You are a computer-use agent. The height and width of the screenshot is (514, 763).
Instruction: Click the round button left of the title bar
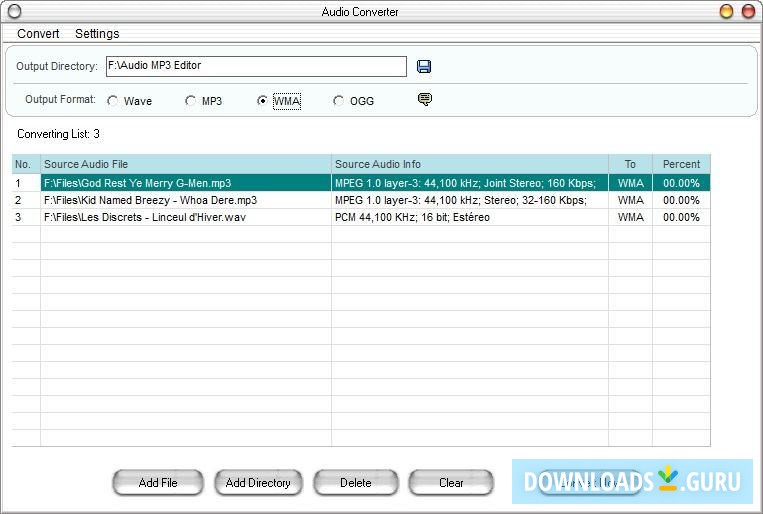pos(15,11)
